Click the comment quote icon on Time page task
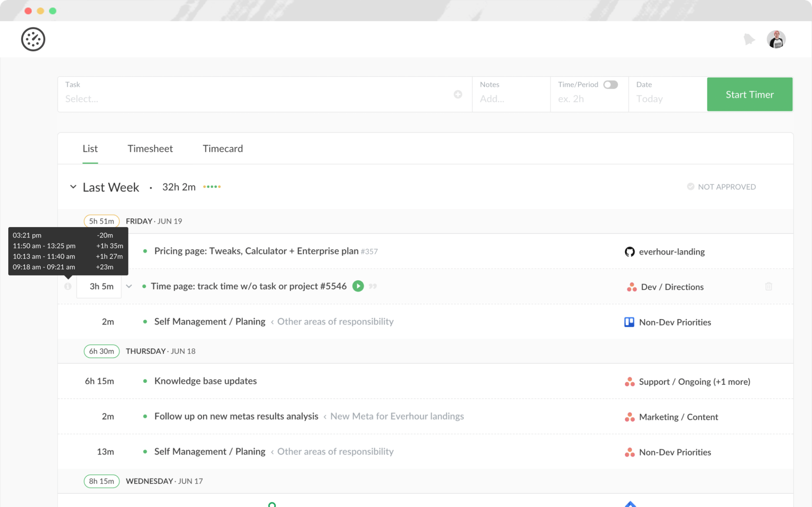The height and width of the screenshot is (507, 812). [x=372, y=286]
